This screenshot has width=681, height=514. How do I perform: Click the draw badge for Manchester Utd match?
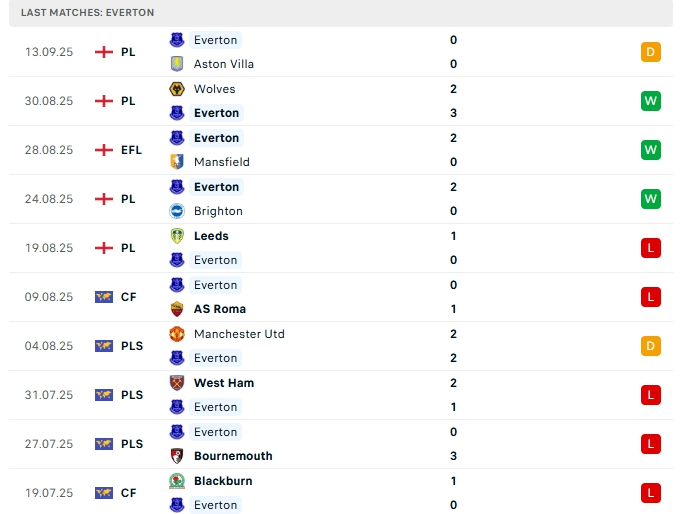651,346
